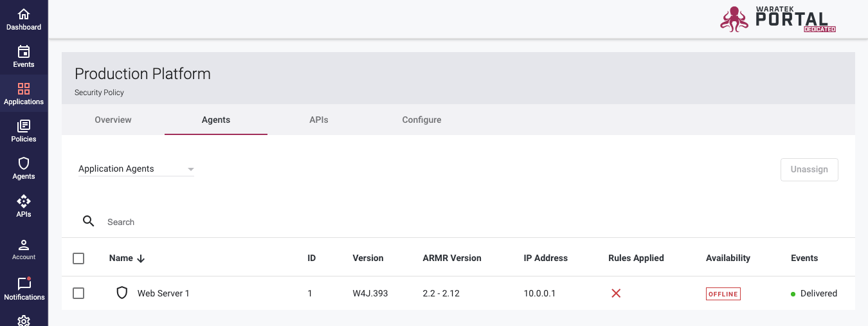Viewport: 868px width, 326px height.
Task: Click the ID value 1 cell
Action: tap(310, 293)
